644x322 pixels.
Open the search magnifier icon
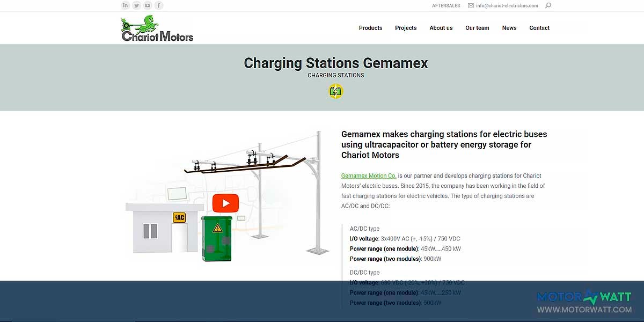(548, 5)
